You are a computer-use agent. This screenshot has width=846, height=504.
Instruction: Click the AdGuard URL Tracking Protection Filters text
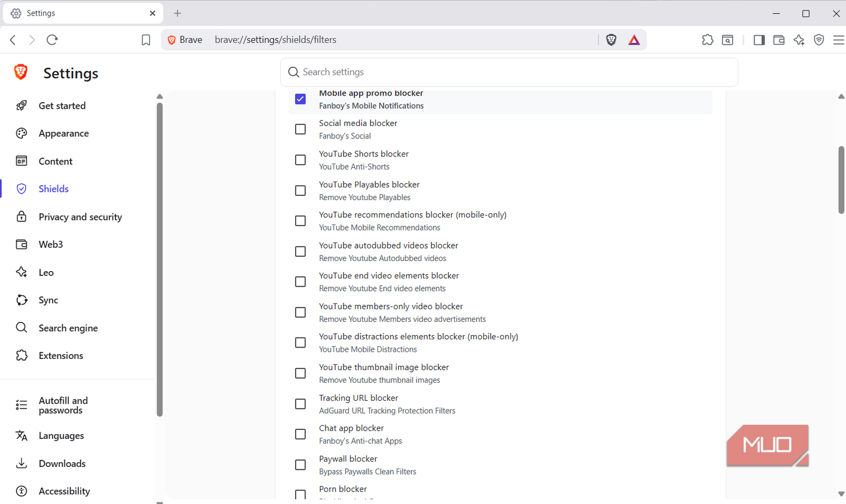387,411
